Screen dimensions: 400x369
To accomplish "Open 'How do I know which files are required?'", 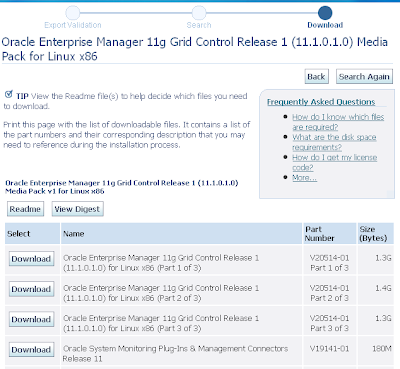I will (x=338, y=122).
